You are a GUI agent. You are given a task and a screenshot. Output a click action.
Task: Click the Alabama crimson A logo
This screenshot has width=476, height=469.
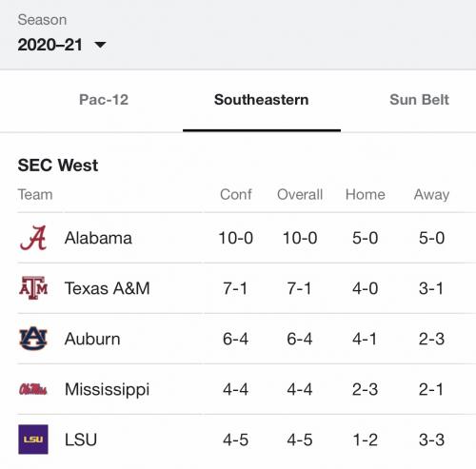coord(33,238)
